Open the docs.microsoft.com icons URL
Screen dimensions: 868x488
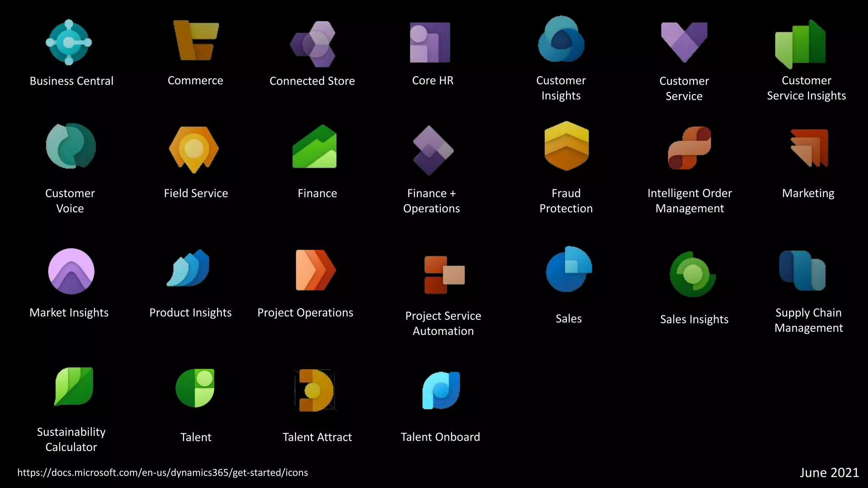click(x=162, y=473)
